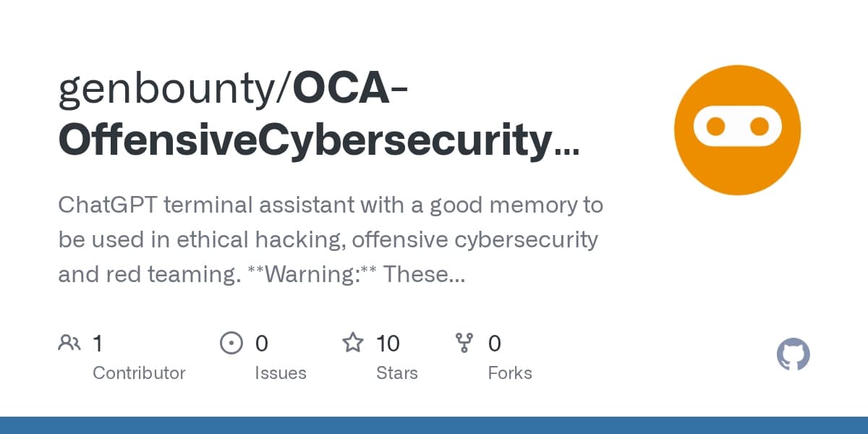
Task: Select the ChatGPT terminal assistant description
Action: [x=330, y=205]
